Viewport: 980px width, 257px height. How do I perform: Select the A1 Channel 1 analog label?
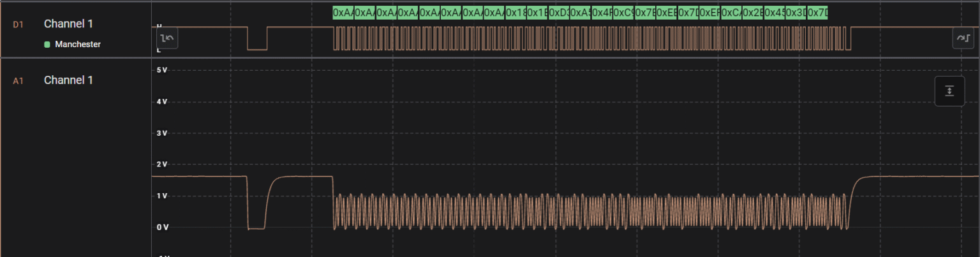click(x=68, y=80)
